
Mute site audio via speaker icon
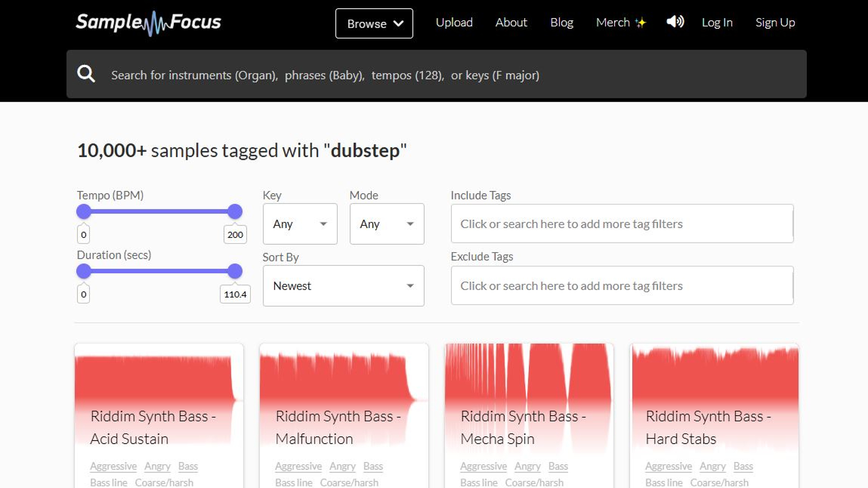coord(675,22)
